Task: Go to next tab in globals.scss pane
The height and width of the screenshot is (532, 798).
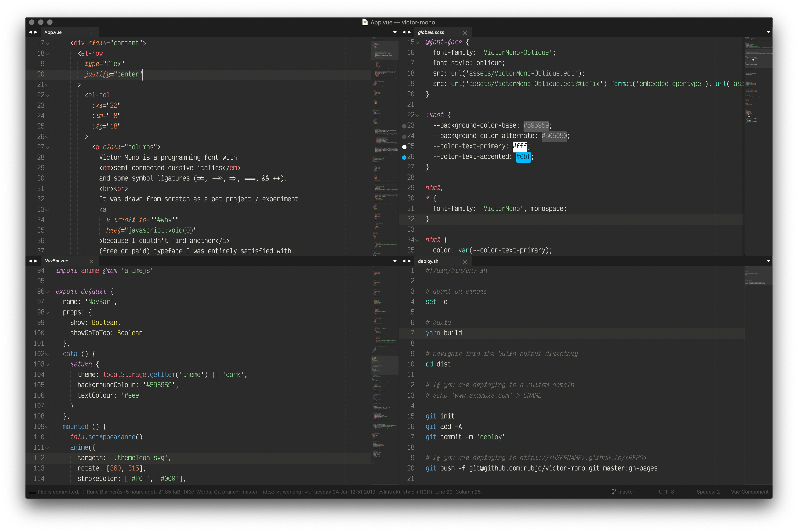Action: coord(409,32)
